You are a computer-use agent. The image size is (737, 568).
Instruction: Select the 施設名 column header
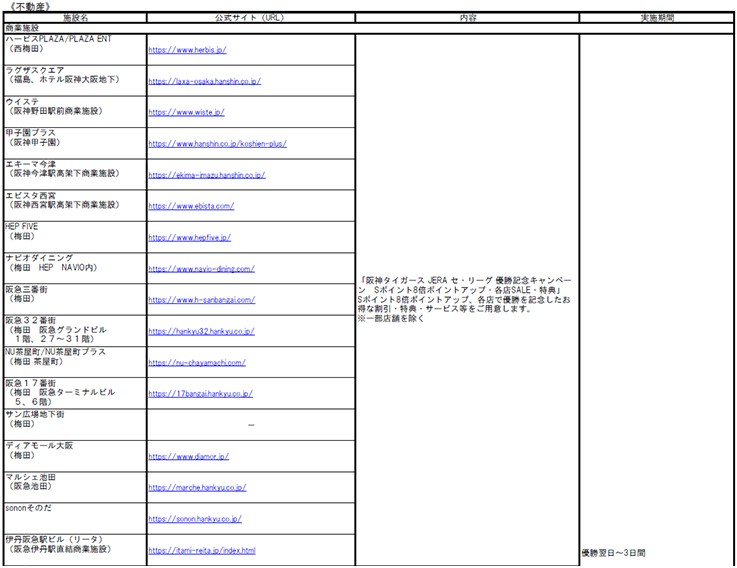pos(75,18)
